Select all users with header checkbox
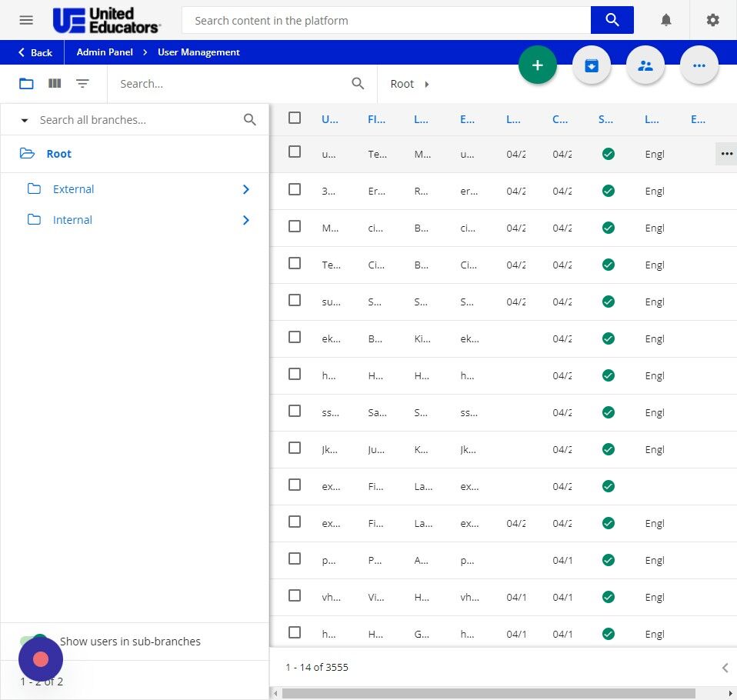 tap(294, 118)
